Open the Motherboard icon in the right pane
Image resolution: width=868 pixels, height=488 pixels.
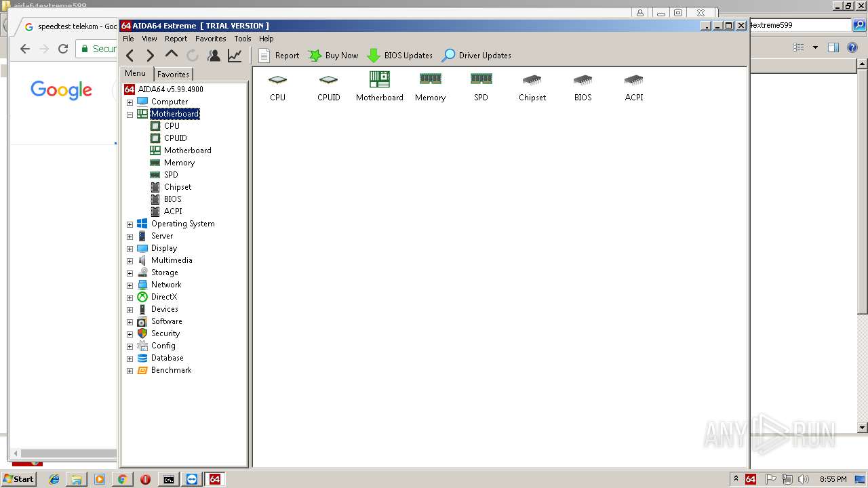(x=380, y=87)
